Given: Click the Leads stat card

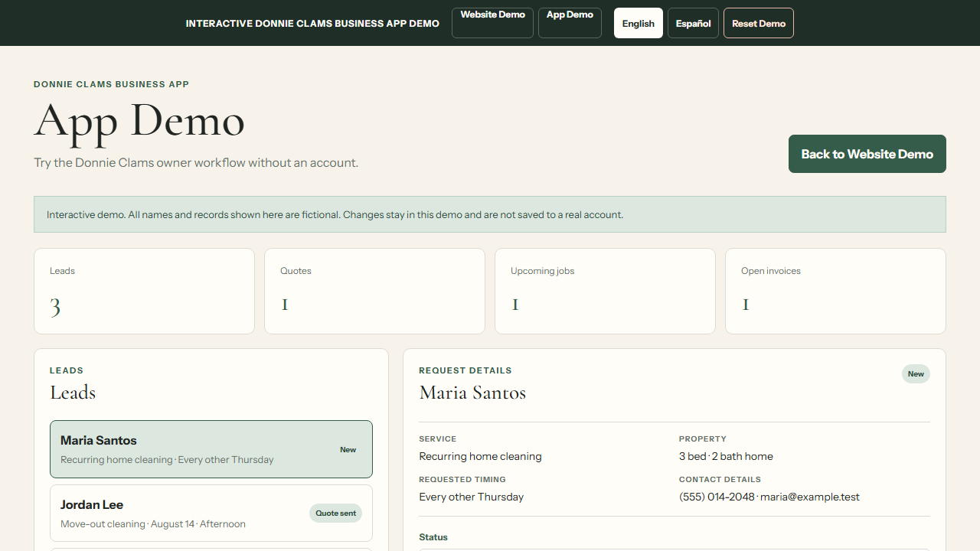Looking at the screenshot, I should (144, 291).
